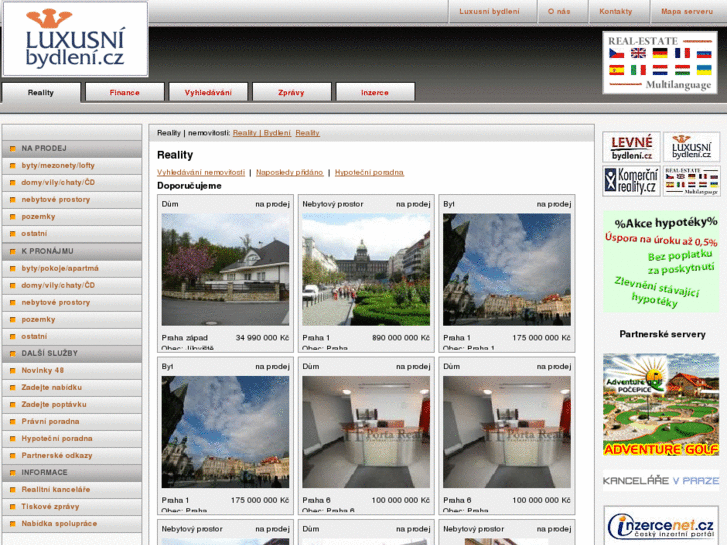Open the Levné bydlení.cz partner logo

tap(631, 148)
